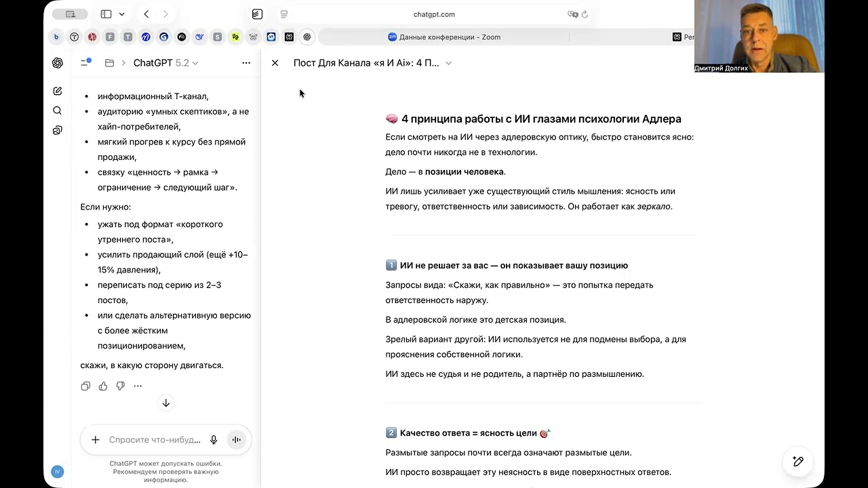Image resolution: width=868 pixels, height=488 pixels.
Task: Click the bullet переписать под серию из 2–3 постов
Action: (x=159, y=292)
